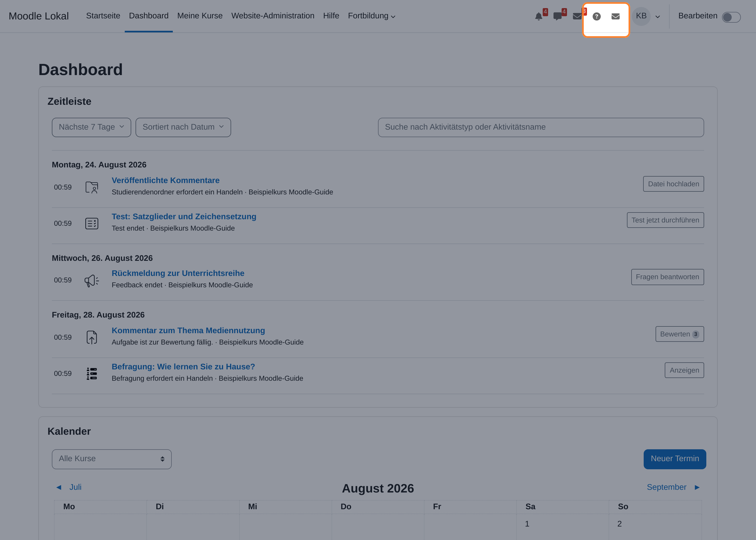
Task: Click the Befragung list activity icon
Action: tap(92, 373)
